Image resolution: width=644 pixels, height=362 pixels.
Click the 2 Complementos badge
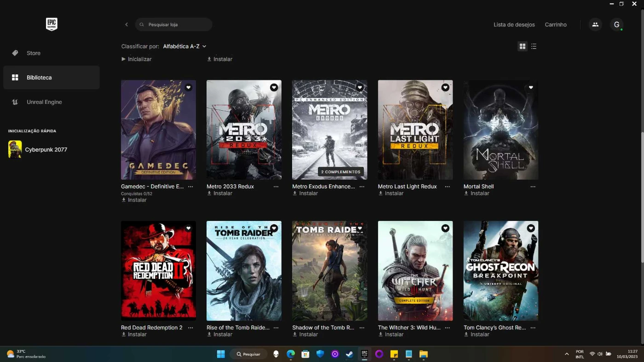pyautogui.click(x=341, y=172)
